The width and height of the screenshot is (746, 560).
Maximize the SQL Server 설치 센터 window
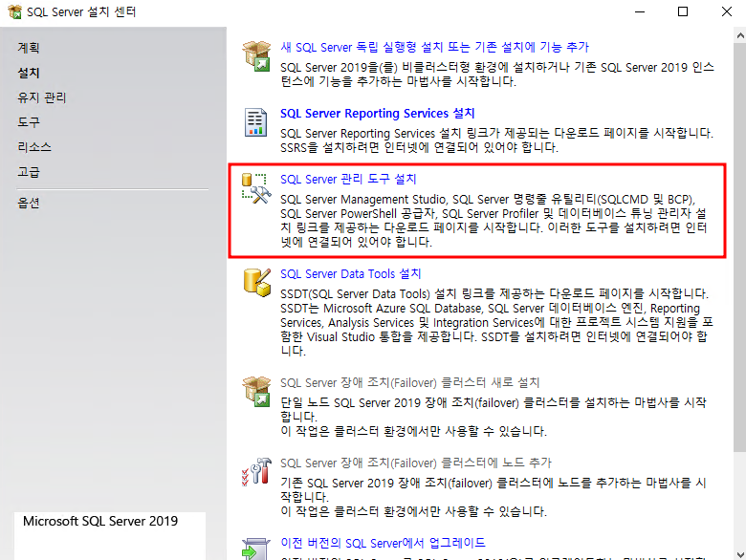(x=683, y=11)
